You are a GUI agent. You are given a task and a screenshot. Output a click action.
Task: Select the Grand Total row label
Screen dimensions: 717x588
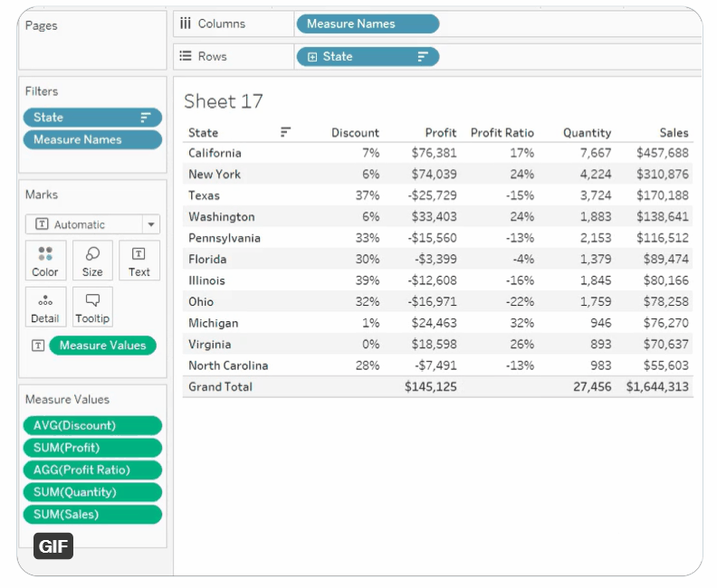point(220,387)
